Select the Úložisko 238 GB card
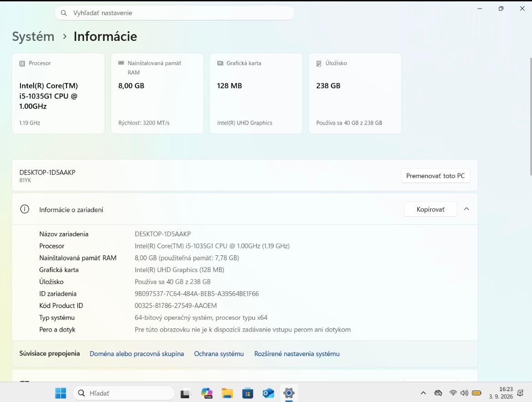This screenshot has height=402, width=532. (x=355, y=93)
